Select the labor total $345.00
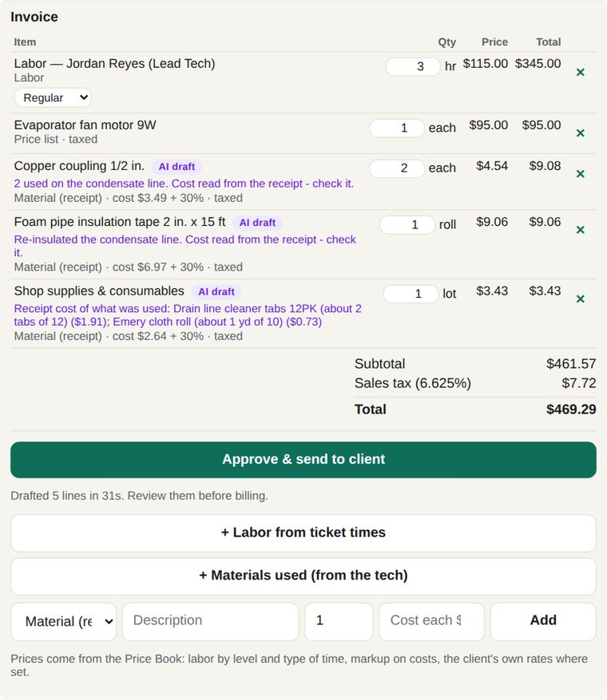The height and width of the screenshot is (700, 607). pyautogui.click(x=538, y=64)
